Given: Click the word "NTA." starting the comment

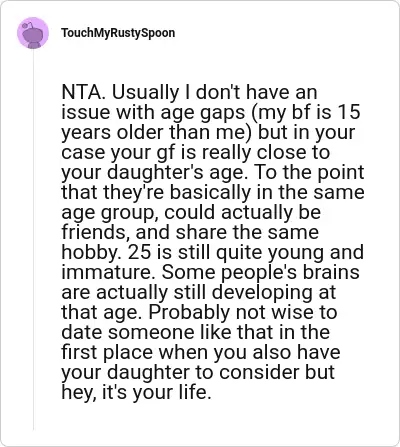Looking at the screenshot, I should (x=84, y=92).
